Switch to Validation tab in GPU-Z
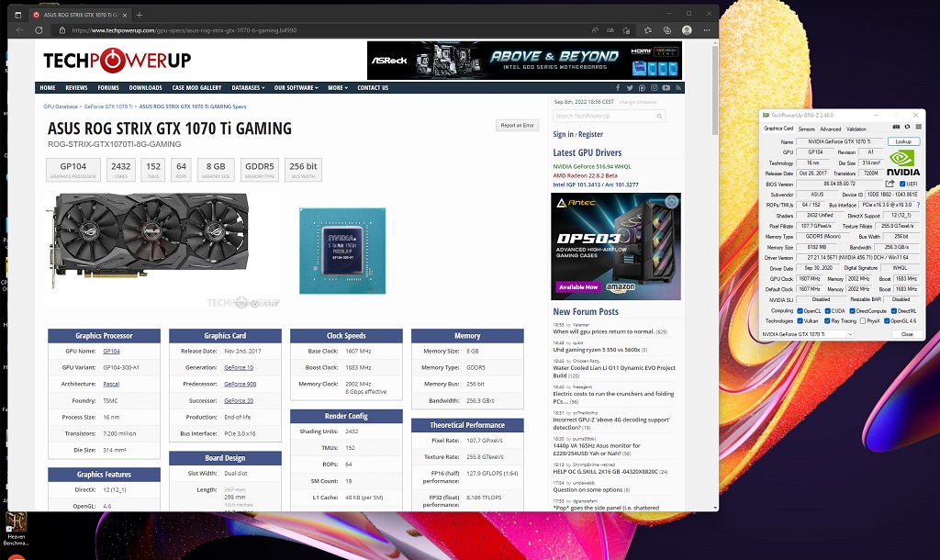Image resolution: width=940 pixels, height=560 pixels. click(856, 129)
